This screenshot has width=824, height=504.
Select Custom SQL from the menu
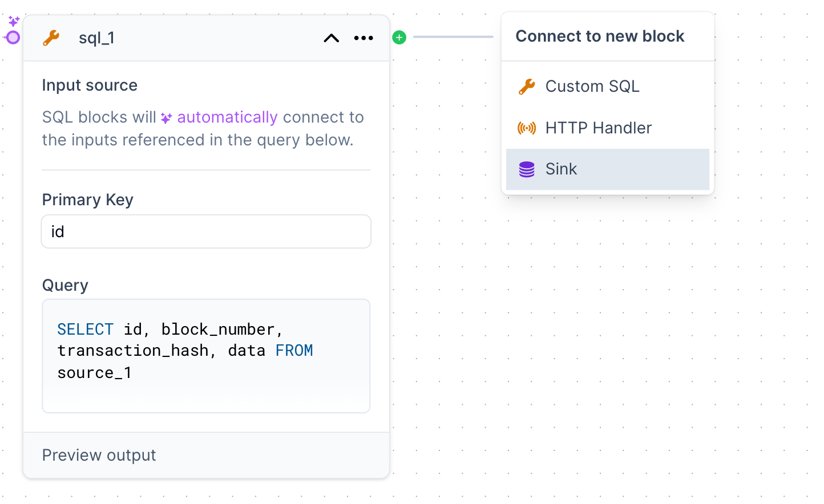point(592,87)
